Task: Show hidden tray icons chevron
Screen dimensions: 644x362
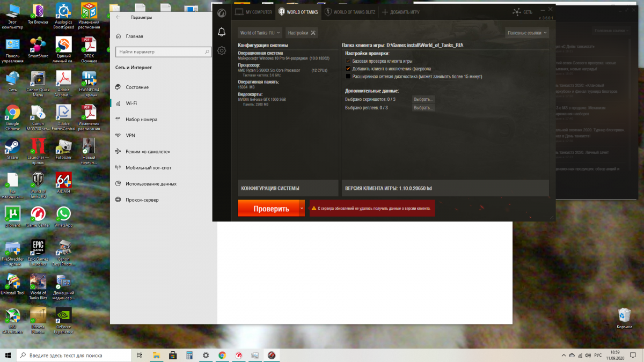Action: (x=563, y=356)
